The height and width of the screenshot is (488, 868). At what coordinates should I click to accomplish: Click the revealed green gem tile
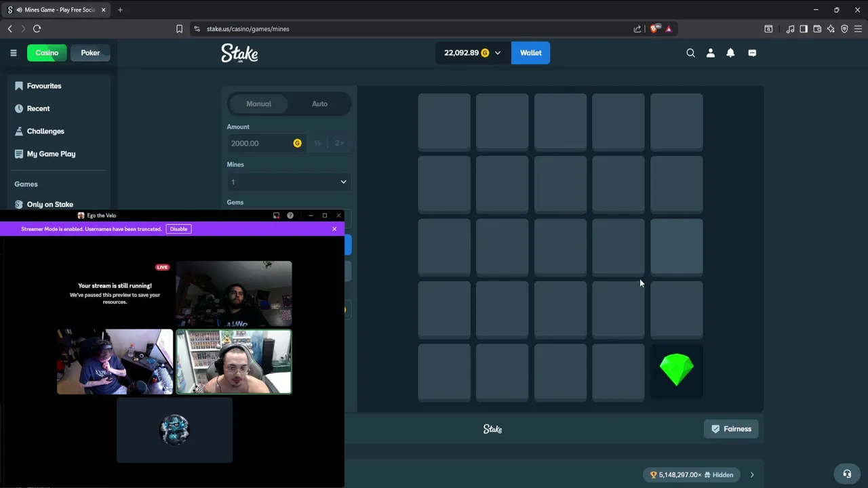pos(676,371)
